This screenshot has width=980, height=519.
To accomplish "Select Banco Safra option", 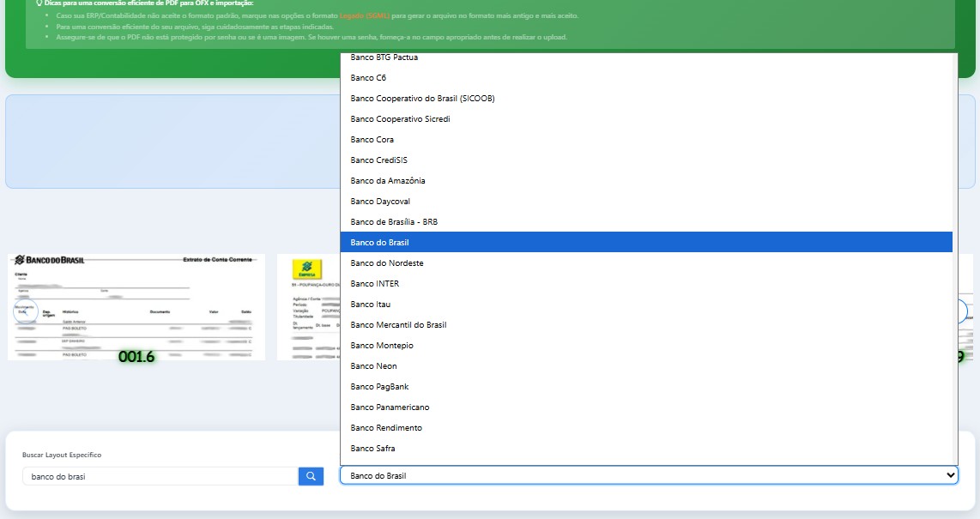I will tap(646, 449).
